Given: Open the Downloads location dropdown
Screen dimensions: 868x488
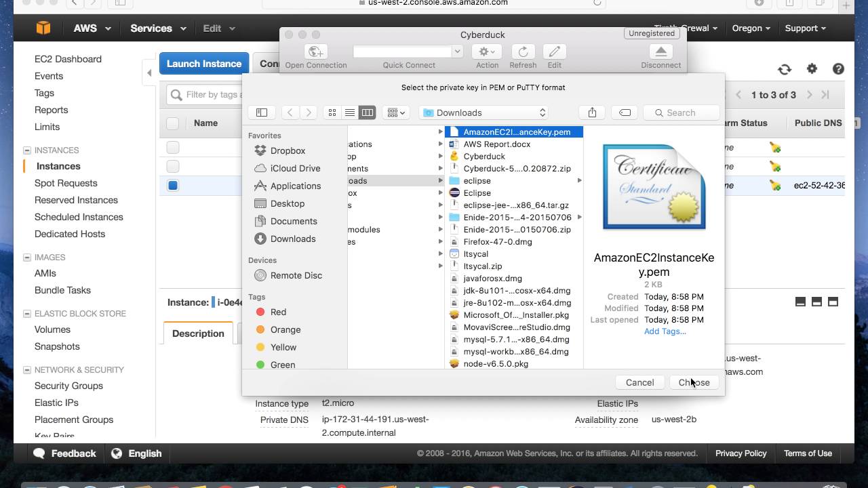Looking at the screenshot, I should 484,113.
